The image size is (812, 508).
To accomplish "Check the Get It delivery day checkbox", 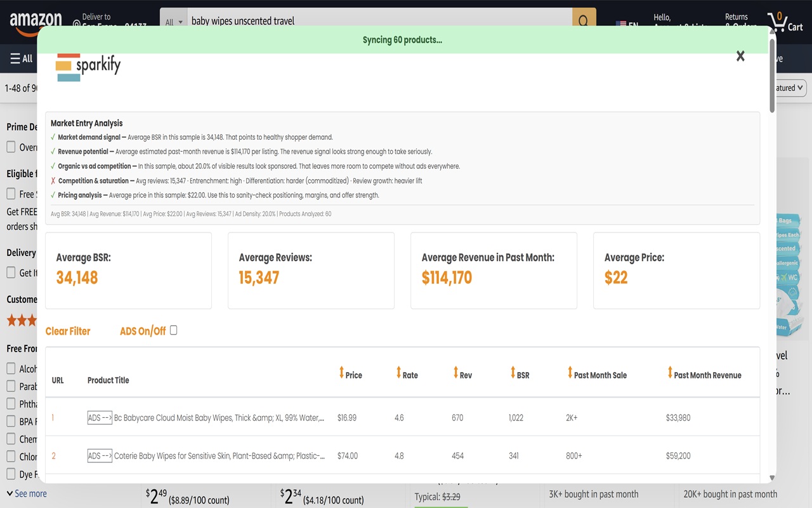I will coord(11,272).
